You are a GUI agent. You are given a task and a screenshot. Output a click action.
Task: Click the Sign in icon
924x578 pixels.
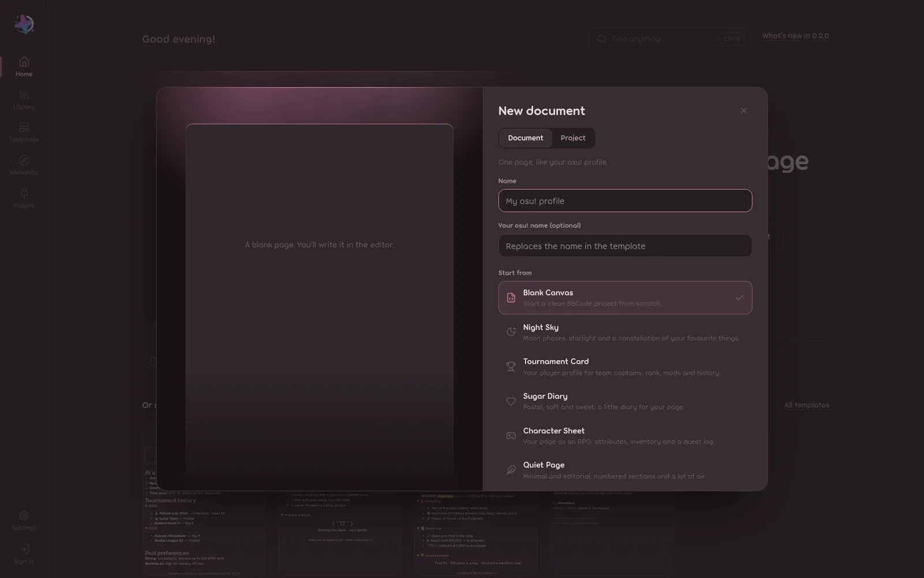(x=24, y=549)
